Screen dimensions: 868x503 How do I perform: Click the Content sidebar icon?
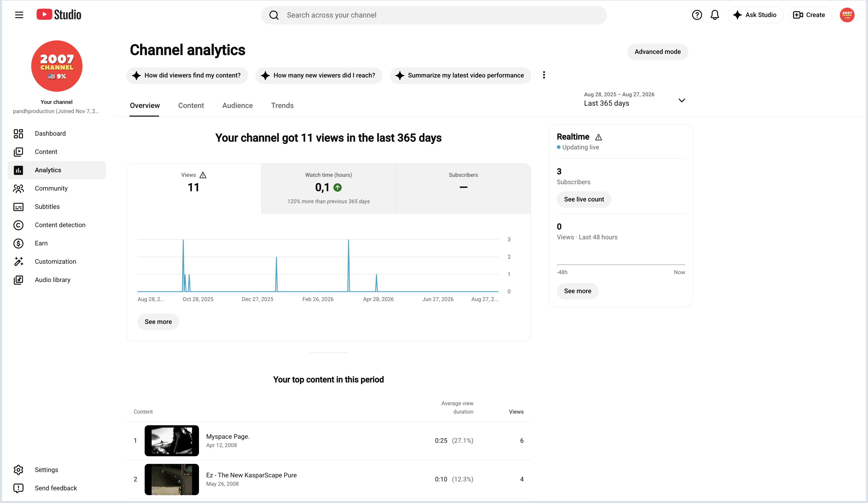pos(18,152)
